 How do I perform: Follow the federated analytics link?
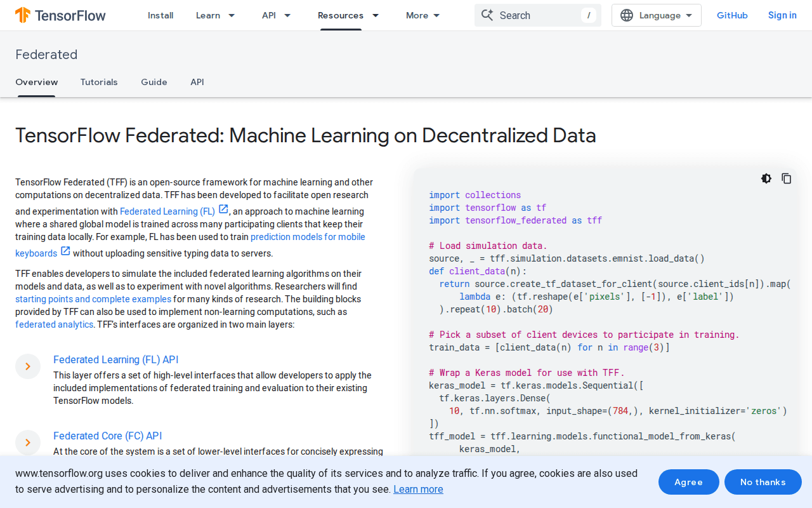(54, 324)
